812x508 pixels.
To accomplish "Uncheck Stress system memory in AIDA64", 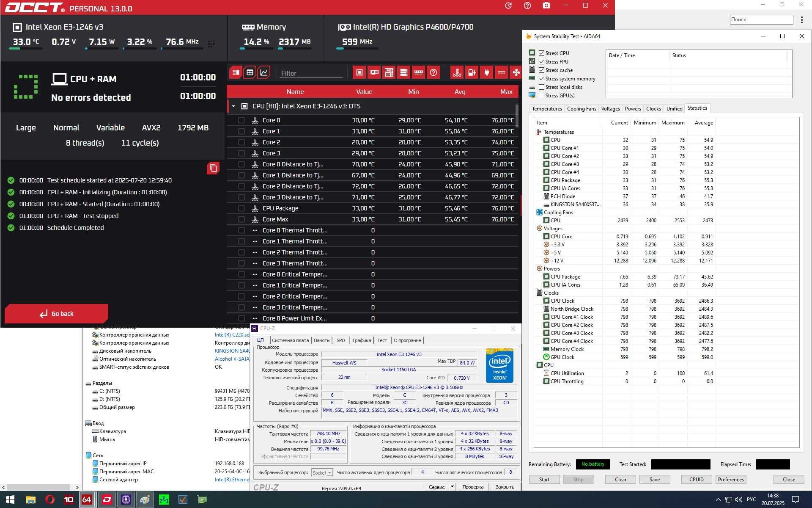I will click(541, 78).
